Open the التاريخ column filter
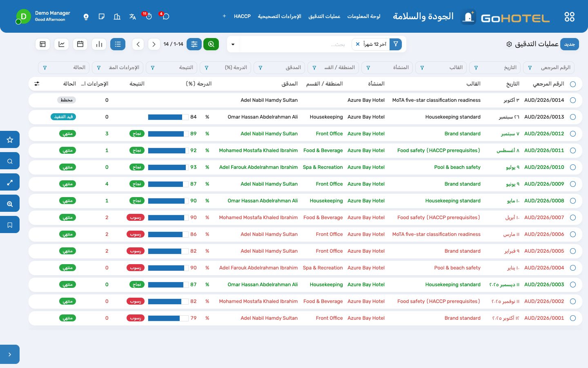This screenshot has height=368, width=588. point(476,67)
